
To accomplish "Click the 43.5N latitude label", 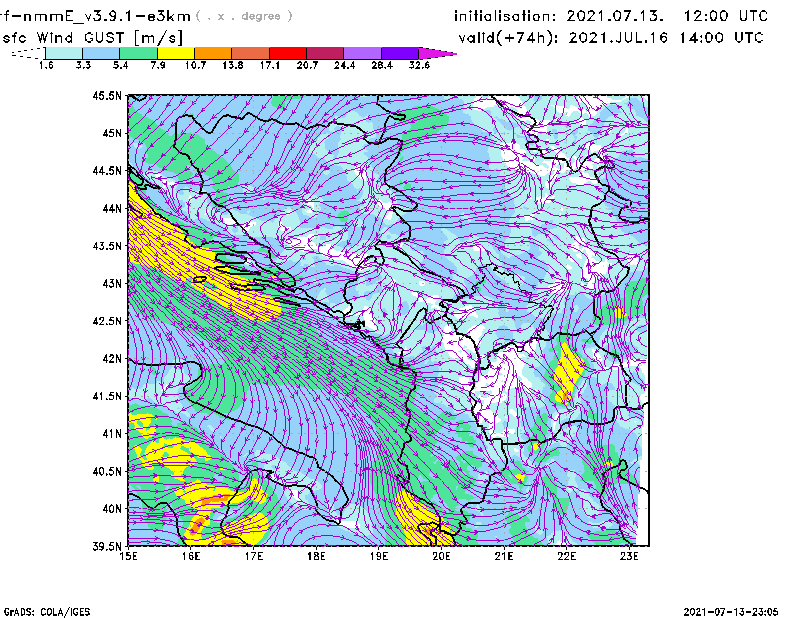I will click(x=107, y=246).
